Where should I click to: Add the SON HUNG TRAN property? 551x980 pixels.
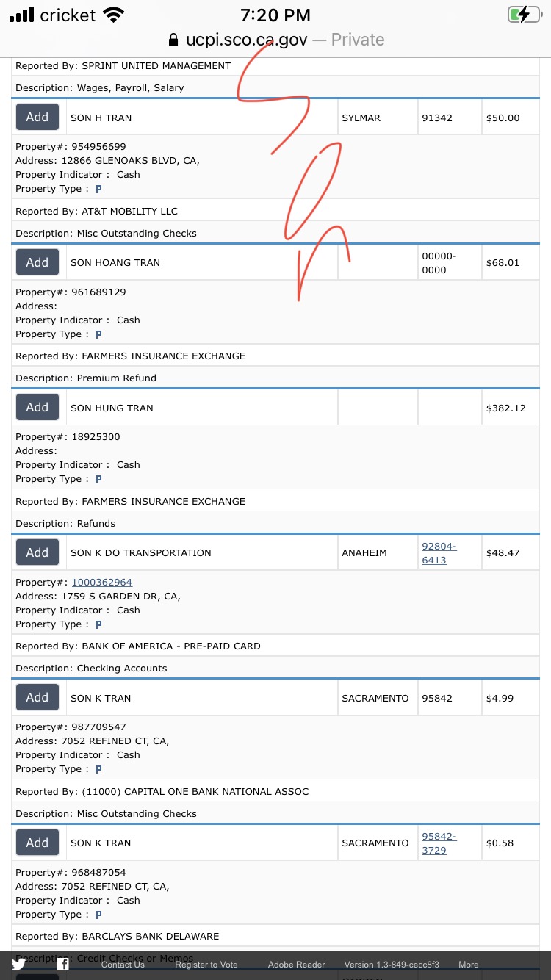click(x=37, y=407)
